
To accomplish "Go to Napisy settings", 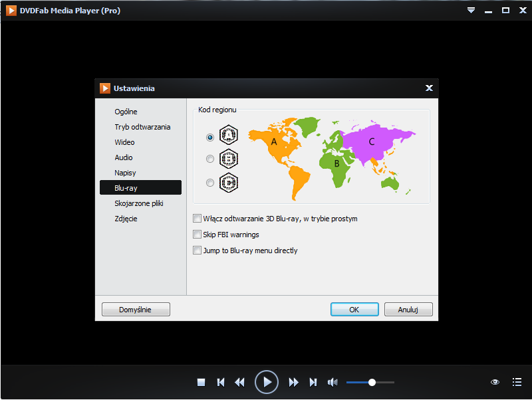I will [x=140, y=173].
